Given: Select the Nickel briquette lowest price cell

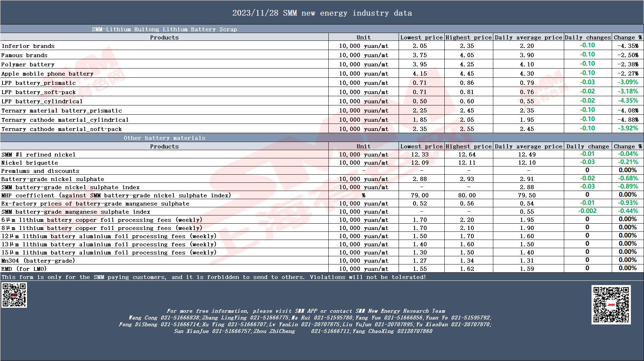Looking at the screenshot, I should [x=421, y=163].
